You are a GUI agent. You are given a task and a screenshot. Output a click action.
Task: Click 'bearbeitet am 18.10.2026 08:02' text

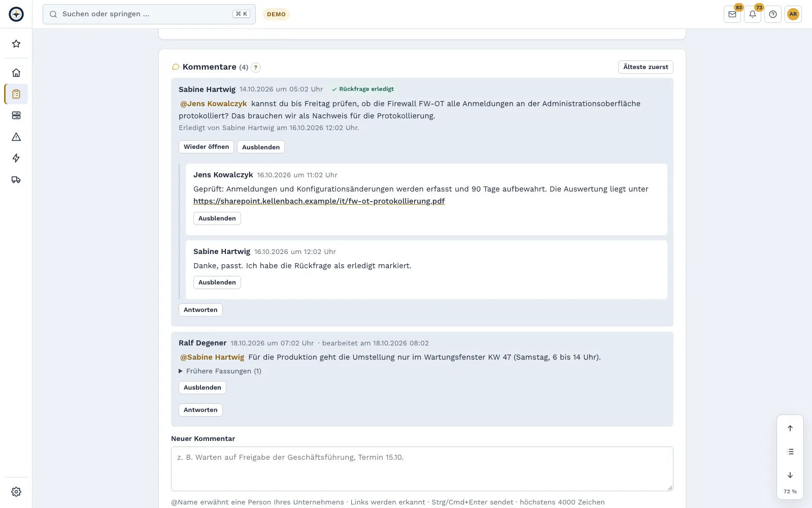pos(376,343)
